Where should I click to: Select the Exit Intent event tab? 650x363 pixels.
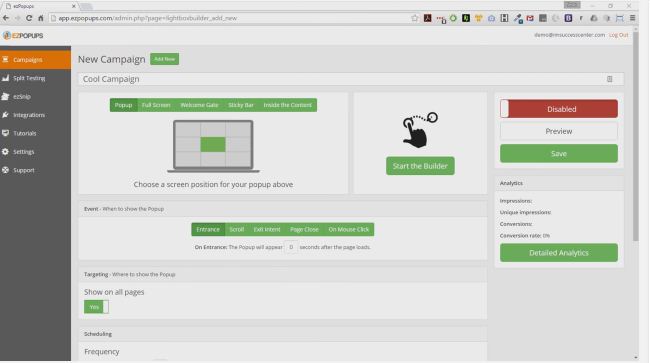267,230
